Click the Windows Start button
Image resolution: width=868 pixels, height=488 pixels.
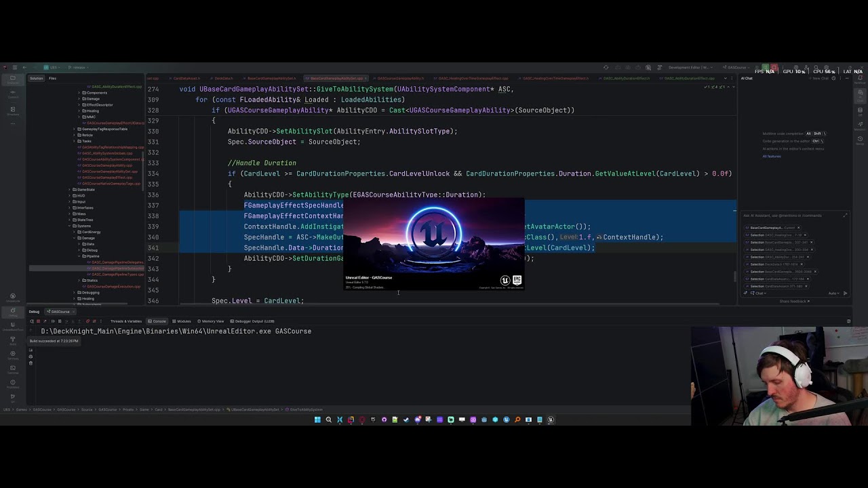pos(317,420)
